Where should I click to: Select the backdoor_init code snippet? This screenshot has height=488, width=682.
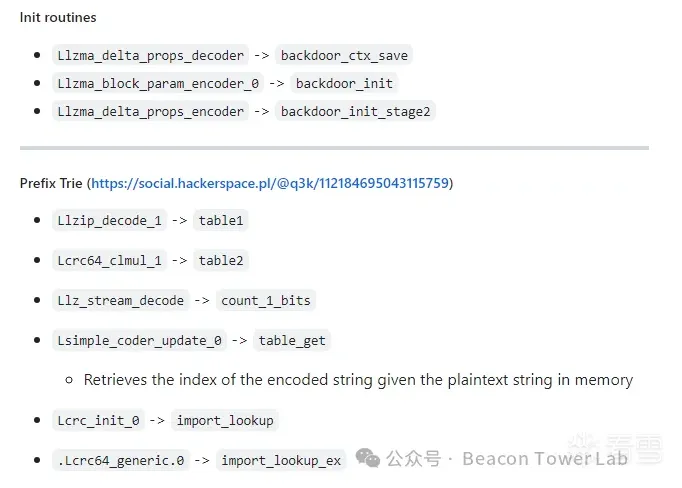[x=345, y=83]
